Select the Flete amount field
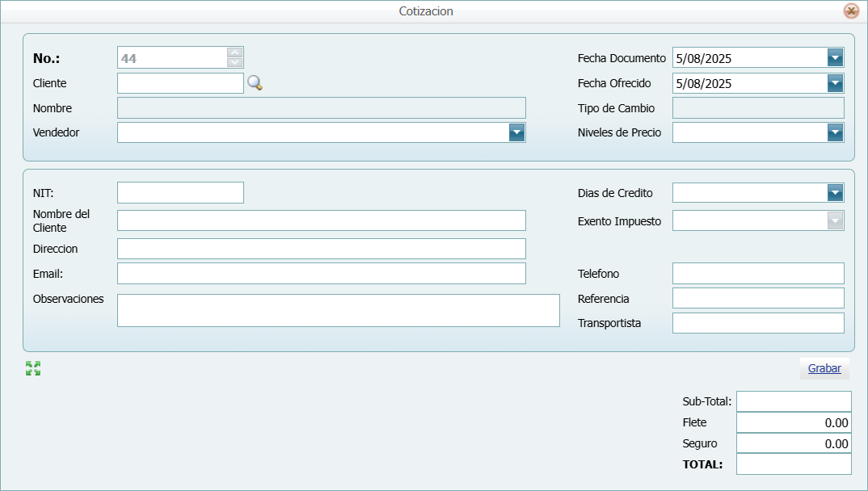 [793, 422]
